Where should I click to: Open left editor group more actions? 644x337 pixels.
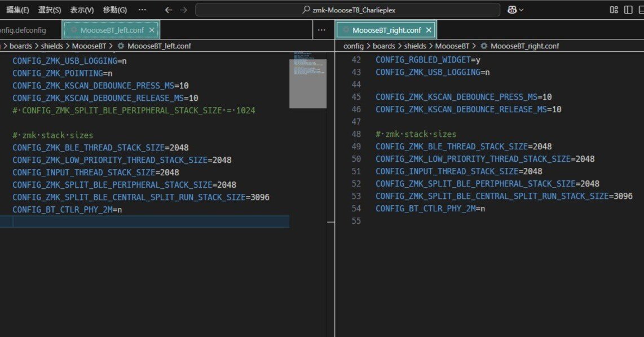point(321,30)
